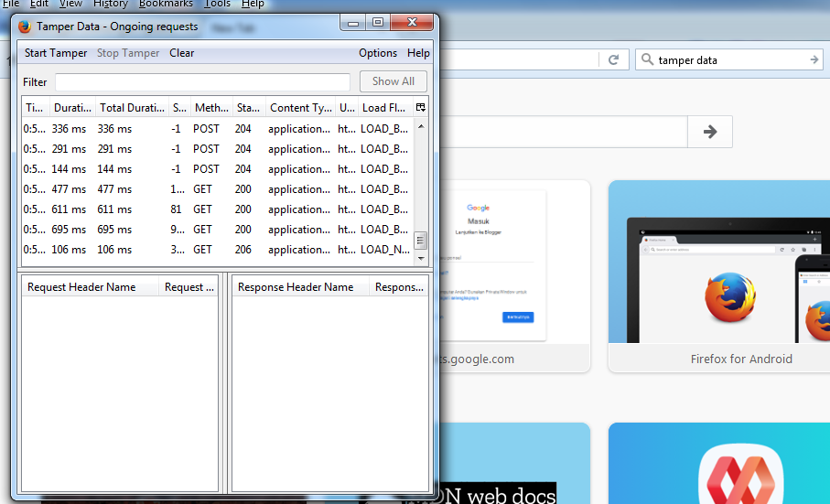Viewport: 830px width, 504px height.
Task: Sort by the Duration column header
Action: point(72,107)
